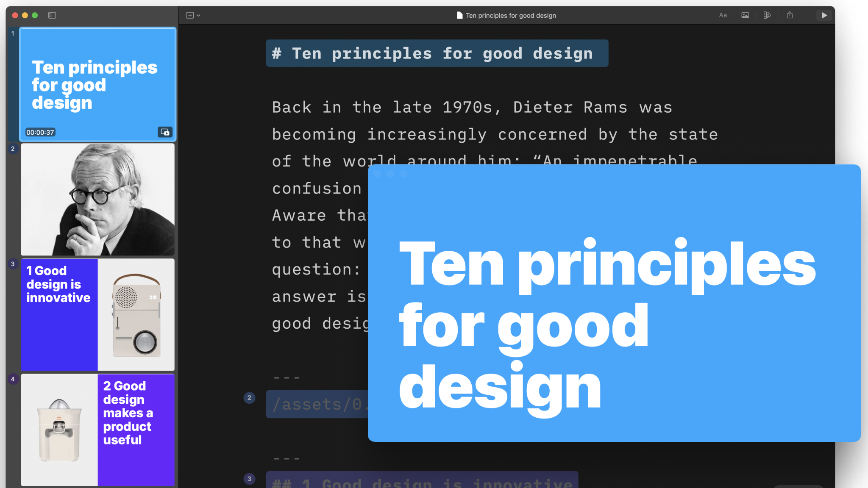Open the Aa text style options
This screenshot has width=868, height=488.
(723, 15)
